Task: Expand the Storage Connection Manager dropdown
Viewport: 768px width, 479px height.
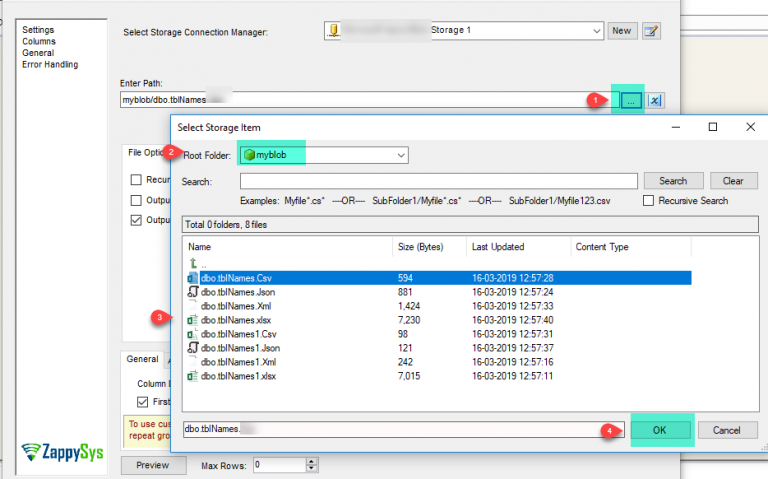Action: (x=595, y=31)
